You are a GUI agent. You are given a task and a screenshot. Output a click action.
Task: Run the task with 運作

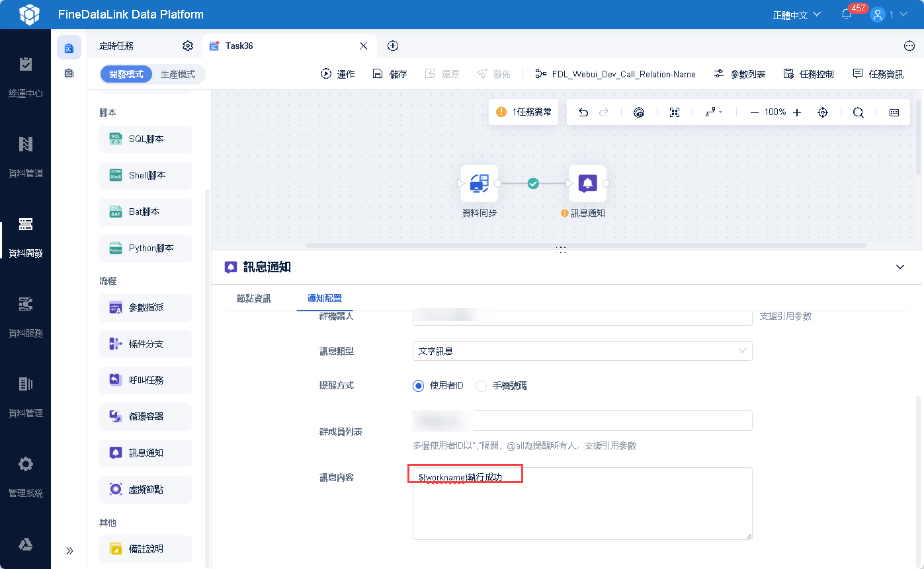338,74
